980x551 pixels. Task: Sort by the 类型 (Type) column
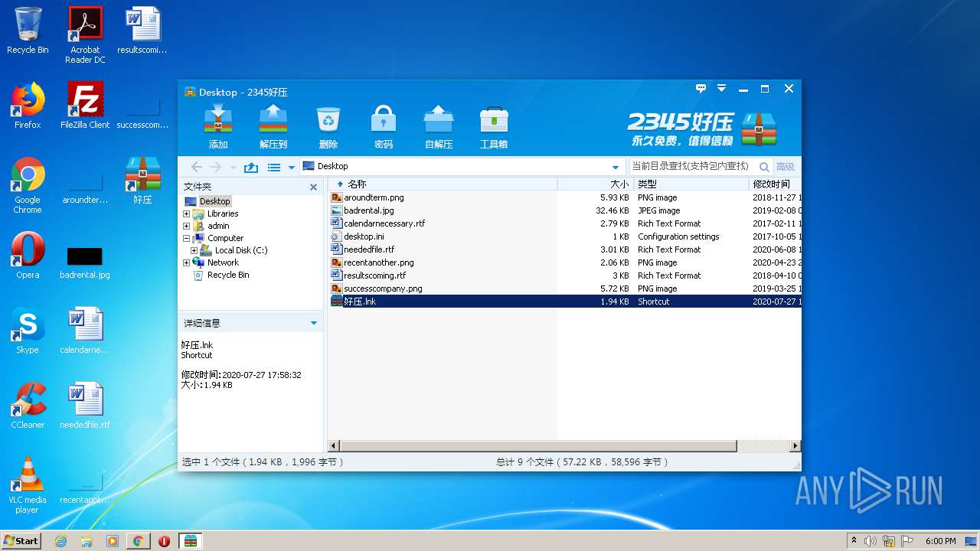(x=691, y=184)
